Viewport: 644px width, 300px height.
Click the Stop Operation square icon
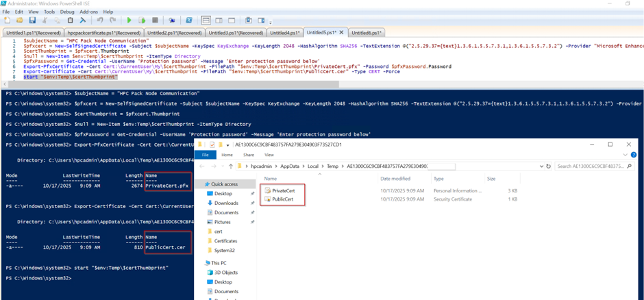[x=156, y=21]
